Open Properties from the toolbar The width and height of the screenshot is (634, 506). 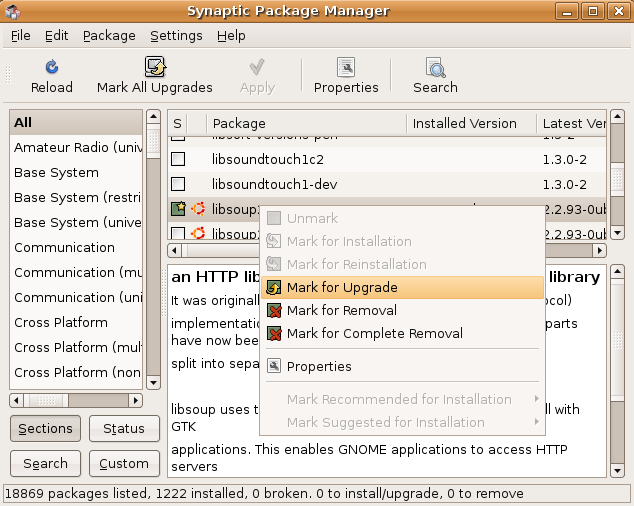[345, 68]
